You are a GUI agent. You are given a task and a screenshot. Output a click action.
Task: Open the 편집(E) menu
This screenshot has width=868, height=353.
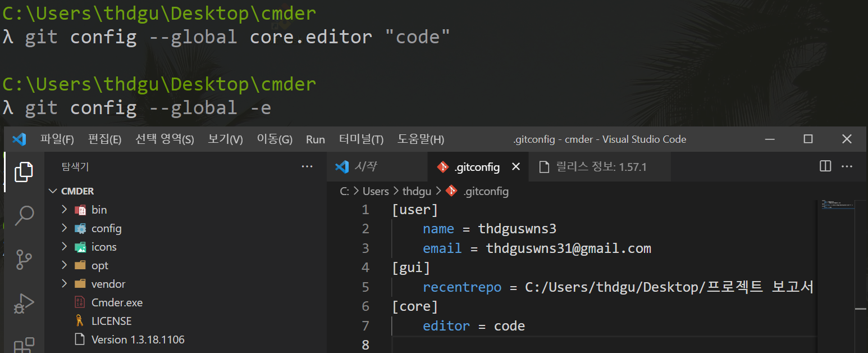(x=104, y=139)
